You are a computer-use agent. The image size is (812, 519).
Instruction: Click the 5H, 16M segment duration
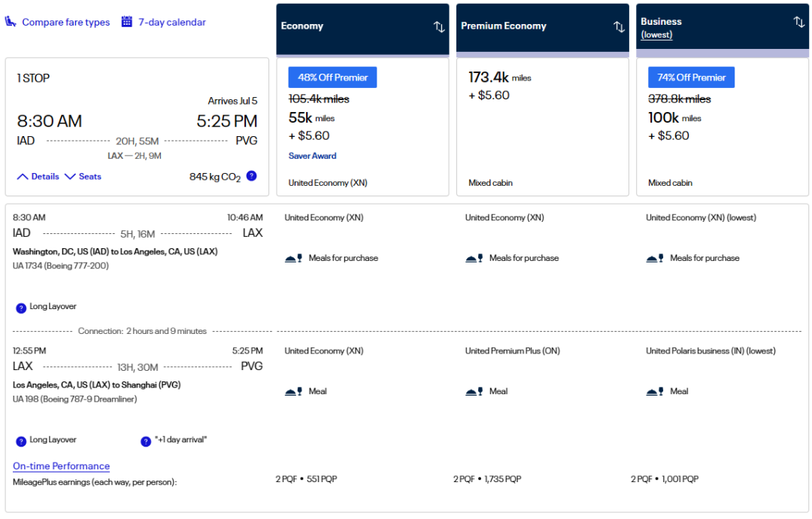(x=138, y=234)
